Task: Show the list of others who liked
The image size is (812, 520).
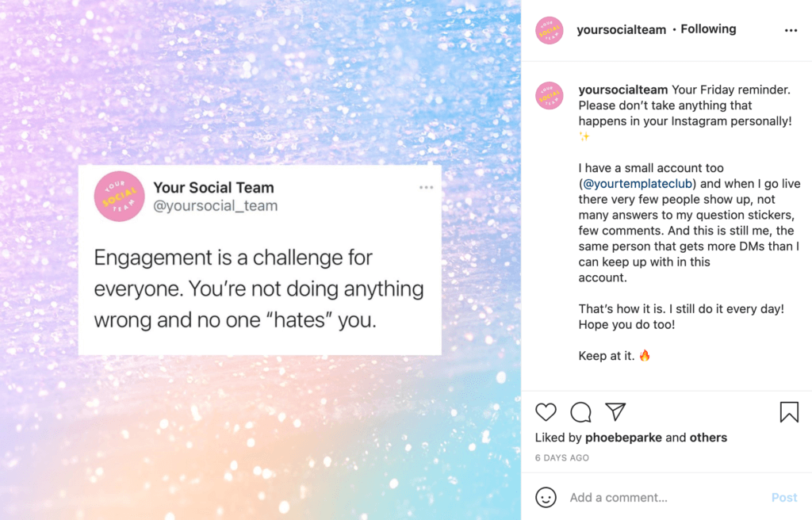Action: [x=708, y=438]
